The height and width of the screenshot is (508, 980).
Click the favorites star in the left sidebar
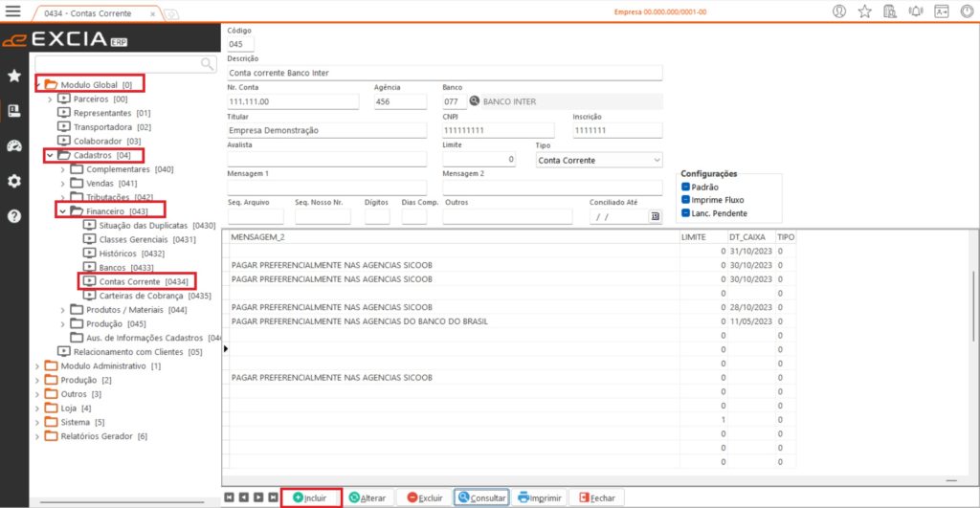click(x=13, y=75)
